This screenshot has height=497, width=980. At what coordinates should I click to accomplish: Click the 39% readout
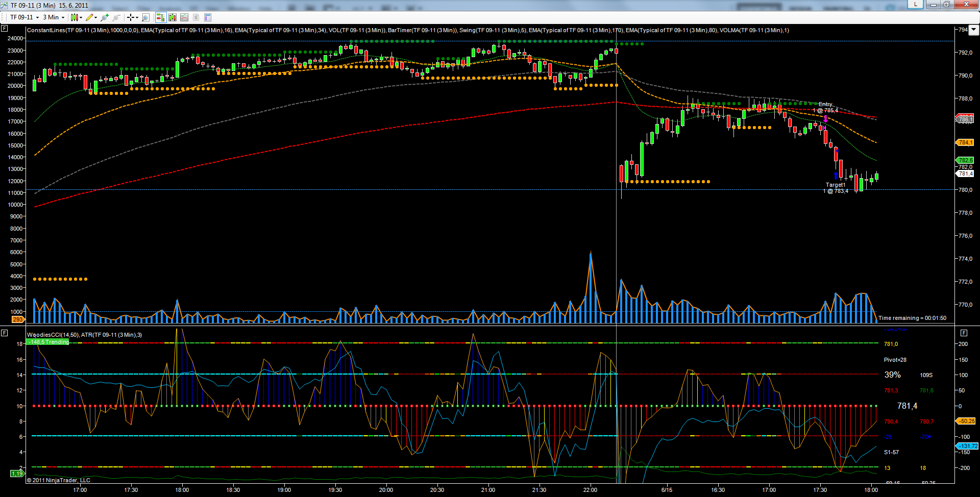pos(892,375)
